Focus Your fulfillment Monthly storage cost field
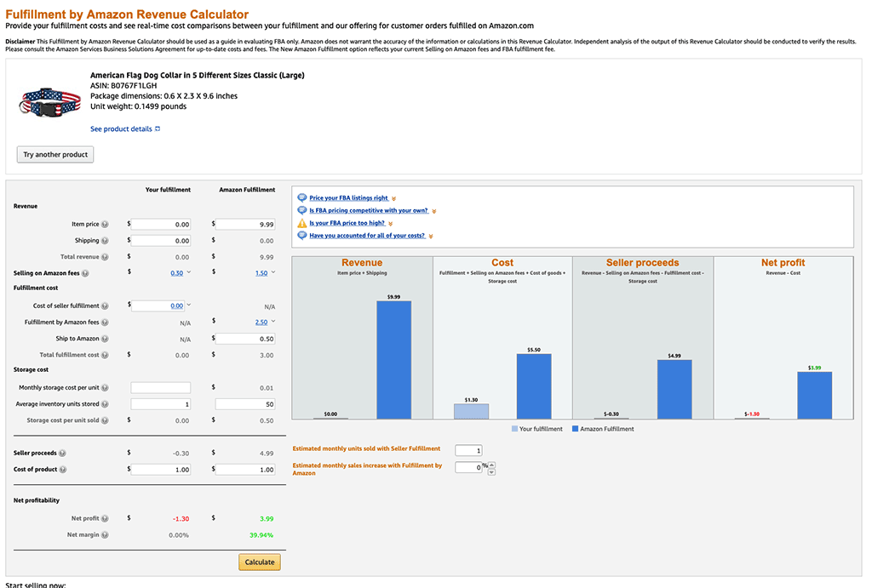This screenshot has height=588, width=872. click(161, 387)
